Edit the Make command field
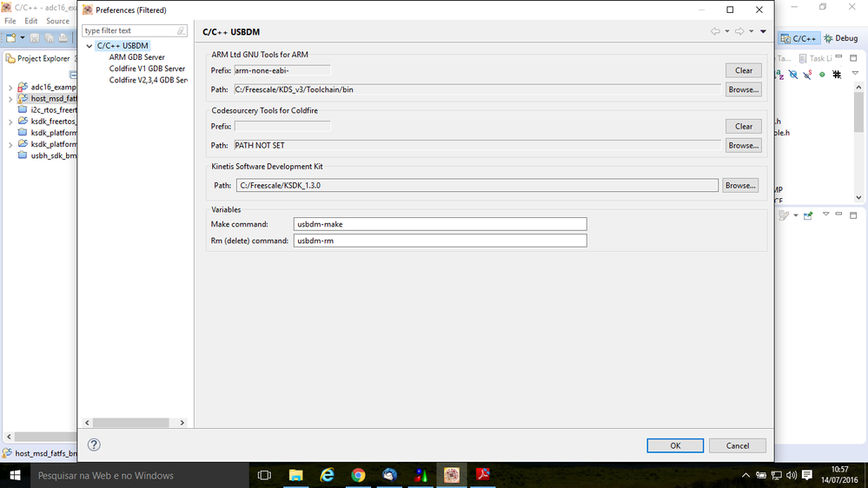The image size is (868, 488). point(441,224)
